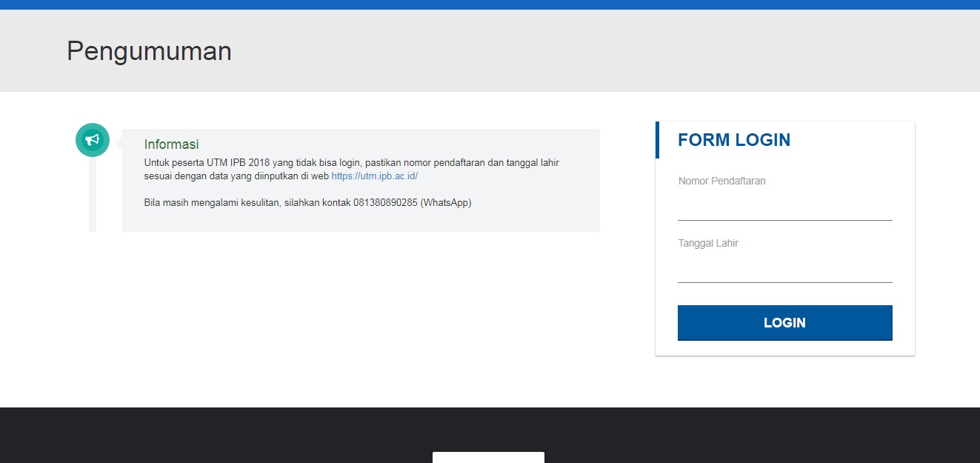Click the Tanggal Lahir label text
Image resolution: width=980 pixels, height=463 pixels.
(708, 243)
